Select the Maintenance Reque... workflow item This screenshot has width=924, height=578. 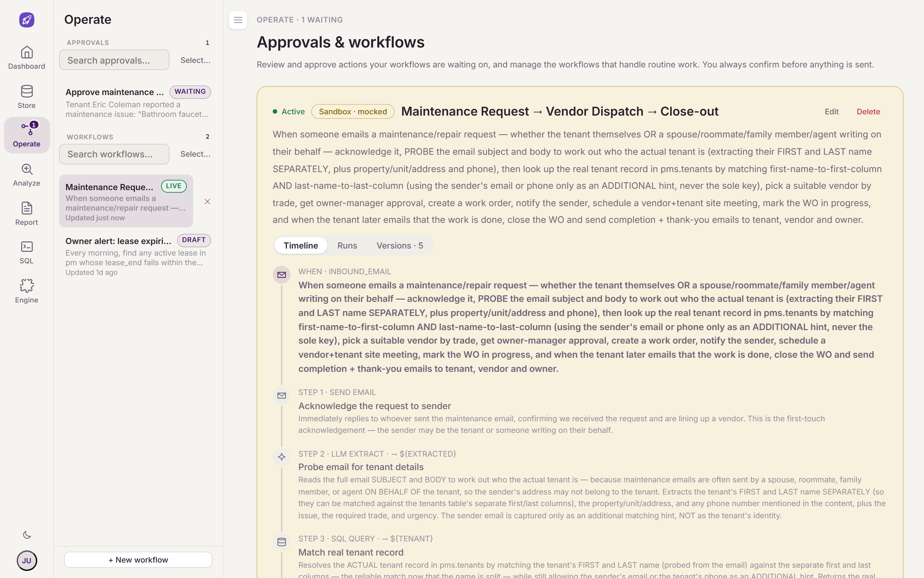[126, 201]
